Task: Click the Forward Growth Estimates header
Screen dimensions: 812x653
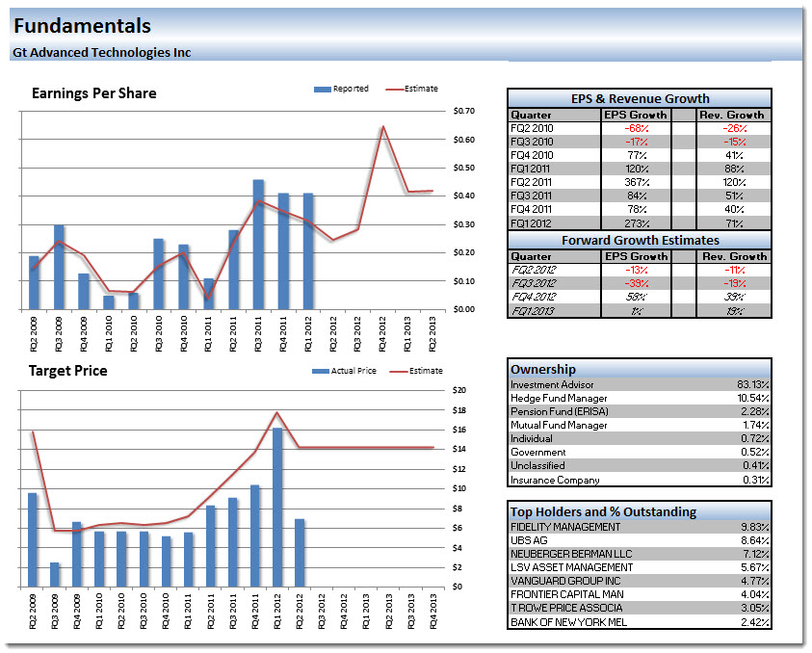Action: (x=639, y=241)
